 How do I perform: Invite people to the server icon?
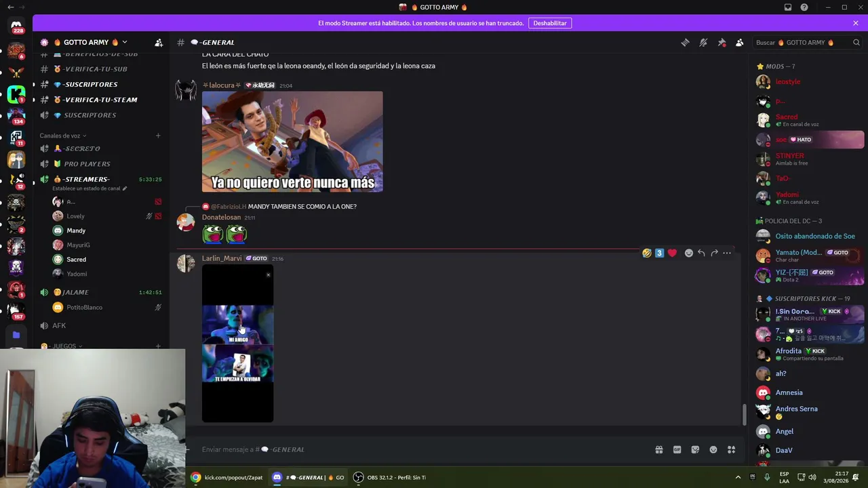[159, 42]
